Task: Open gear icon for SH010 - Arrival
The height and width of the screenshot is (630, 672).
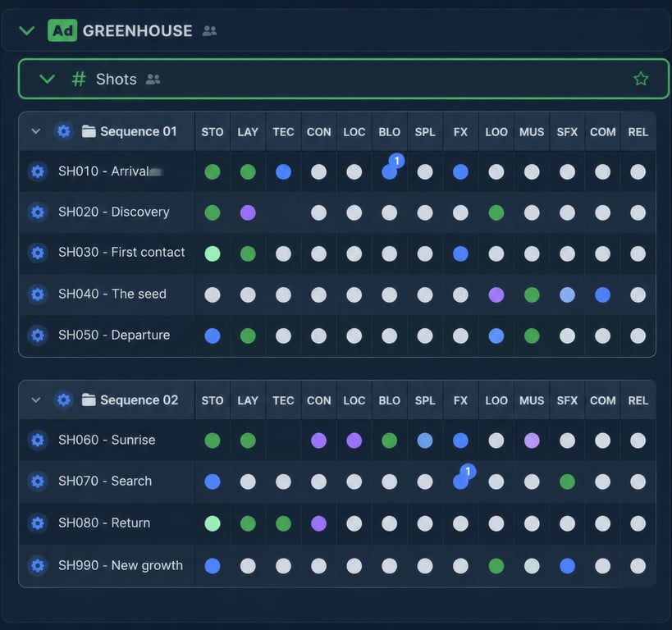Action: click(x=38, y=171)
